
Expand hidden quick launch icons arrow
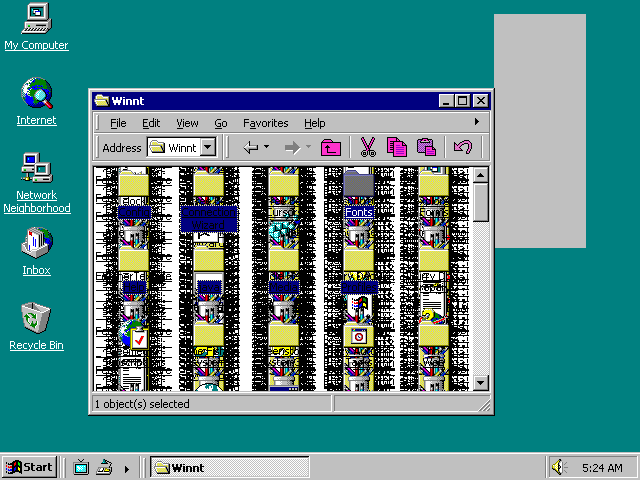[127, 469]
